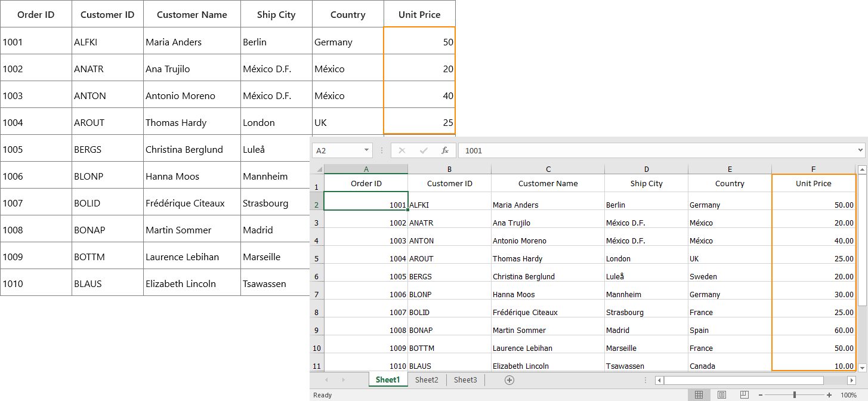Select grid cell '1010'
This screenshot has width=868, height=401.
(x=36, y=283)
